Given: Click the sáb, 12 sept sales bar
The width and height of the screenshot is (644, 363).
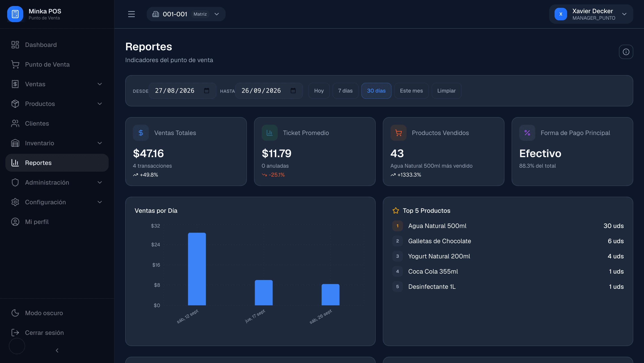Looking at the screenshot, I should [197, 269].
